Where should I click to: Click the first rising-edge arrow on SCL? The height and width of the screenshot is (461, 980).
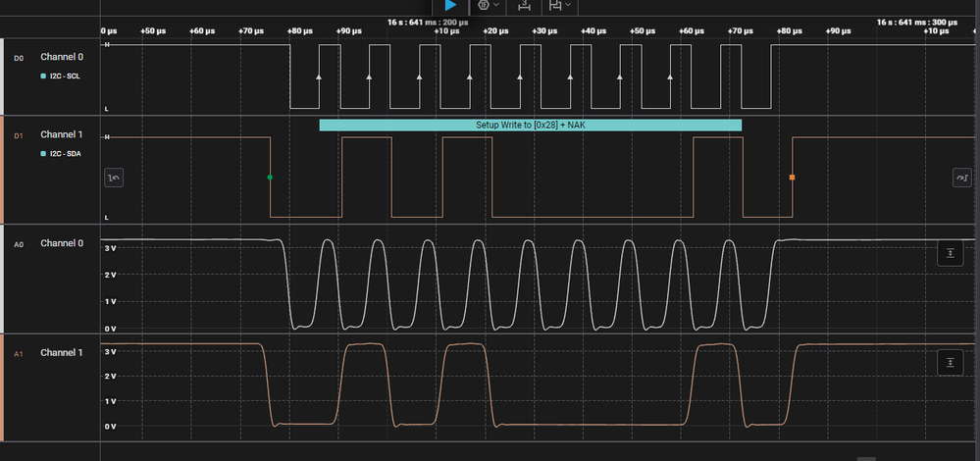point(319,76)
